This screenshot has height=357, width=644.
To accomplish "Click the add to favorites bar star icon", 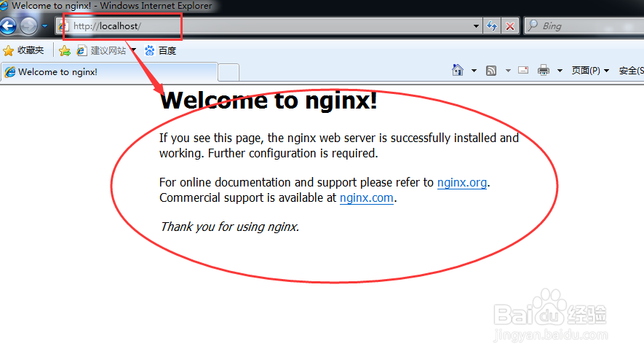I will [65, 51].
